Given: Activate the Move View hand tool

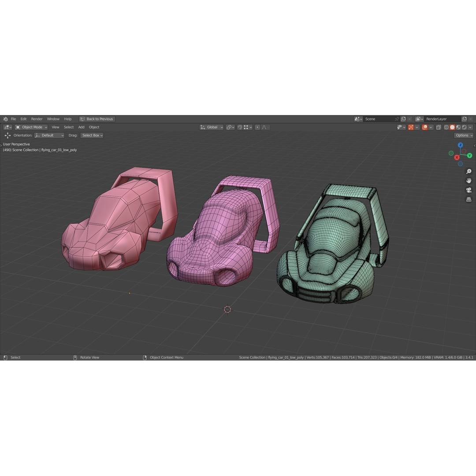Looking at the screenshot, I should click(469, 180).
